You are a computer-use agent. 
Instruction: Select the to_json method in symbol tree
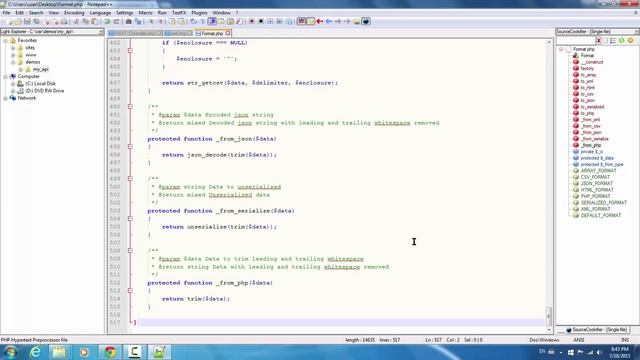pos(587,100)
